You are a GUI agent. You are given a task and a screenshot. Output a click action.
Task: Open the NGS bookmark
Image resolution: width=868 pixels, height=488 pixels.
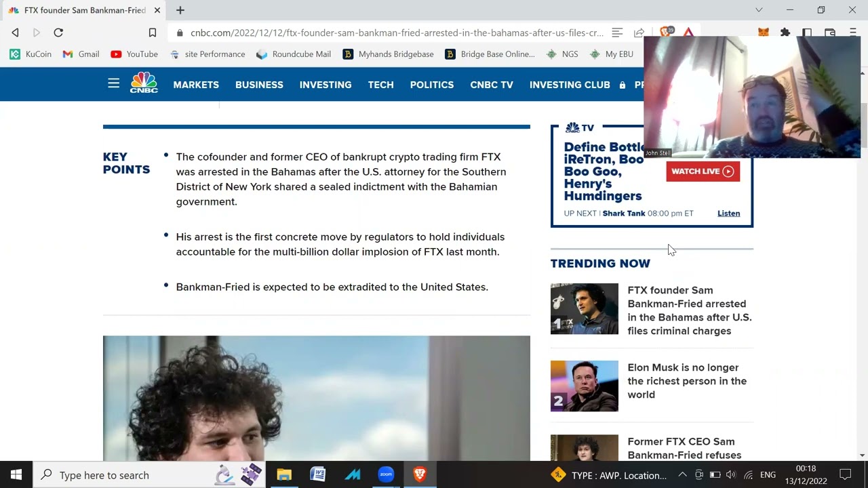(x=562, y=54)
